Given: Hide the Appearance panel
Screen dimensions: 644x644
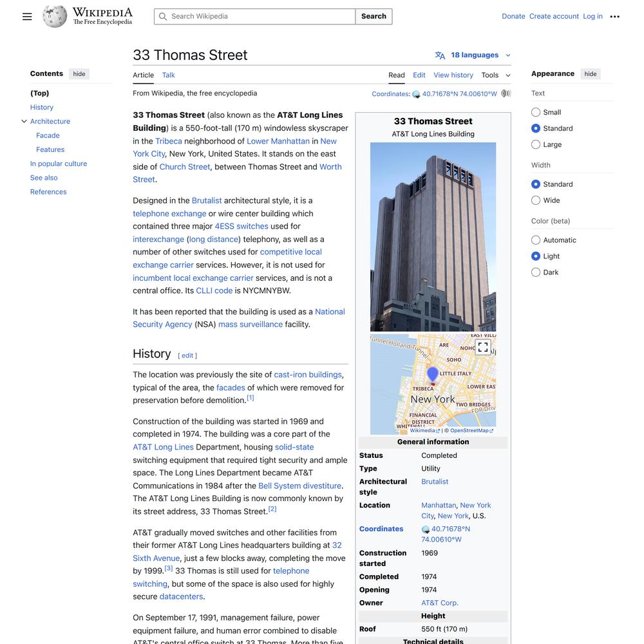Looking at the screenshot, I should pyautogui.click(x=590, y=74).
